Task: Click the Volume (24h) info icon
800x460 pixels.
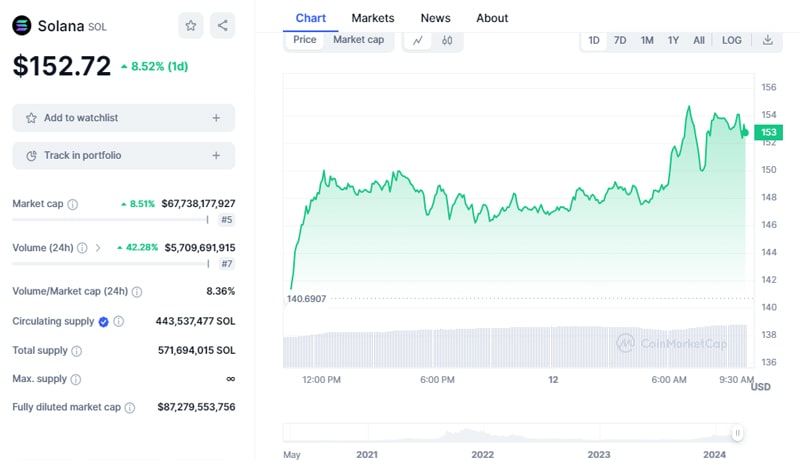Action: (82, 248)
